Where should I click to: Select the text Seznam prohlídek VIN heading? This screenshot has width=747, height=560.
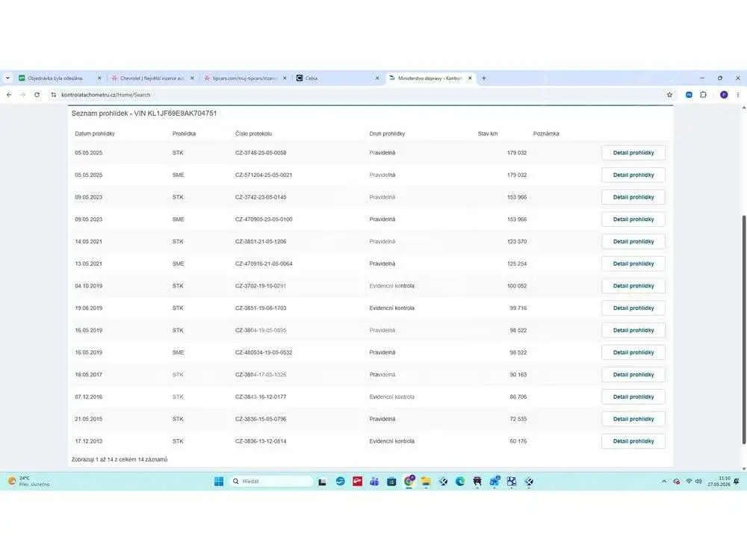144,113
